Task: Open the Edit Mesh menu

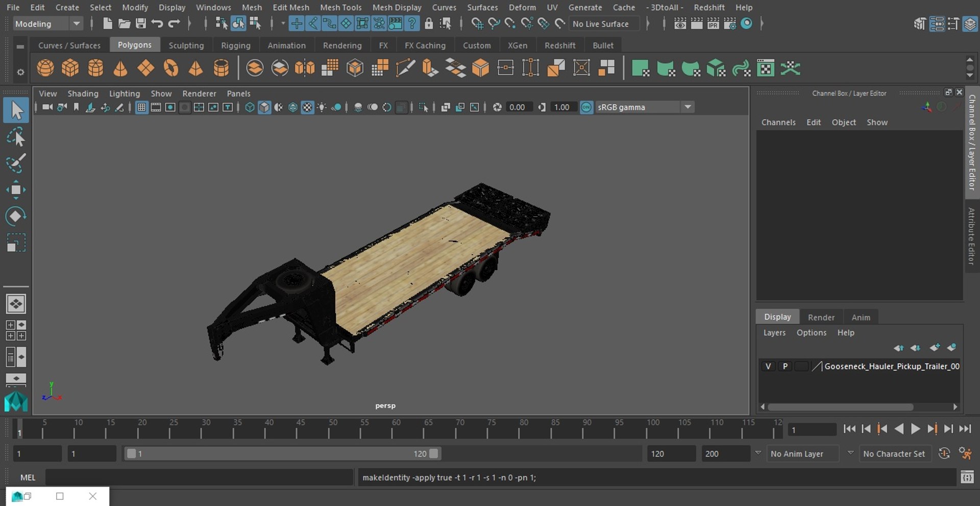Action: pyautogui.click(x=290, y=7)
